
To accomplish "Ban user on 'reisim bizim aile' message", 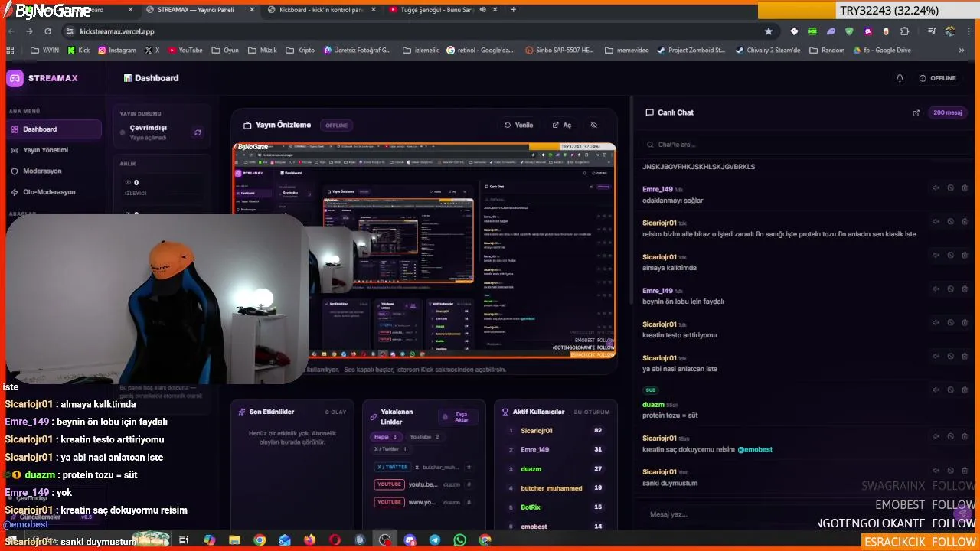I will pyautogui.click(x=950, y=221).
